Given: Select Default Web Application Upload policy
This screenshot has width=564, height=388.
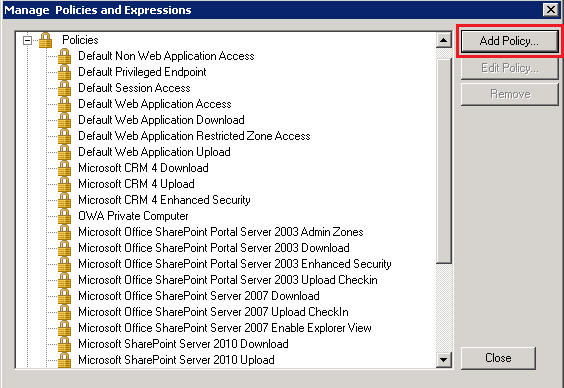Looking at the screenshot, I should point(154,152).
